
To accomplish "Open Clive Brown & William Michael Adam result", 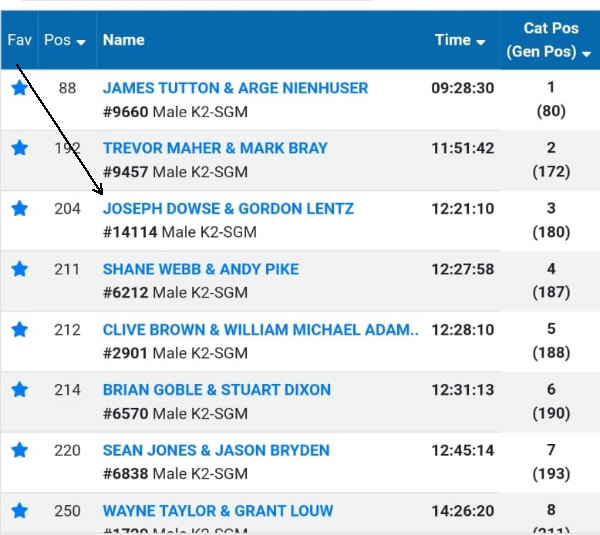I will coord(261,330).
